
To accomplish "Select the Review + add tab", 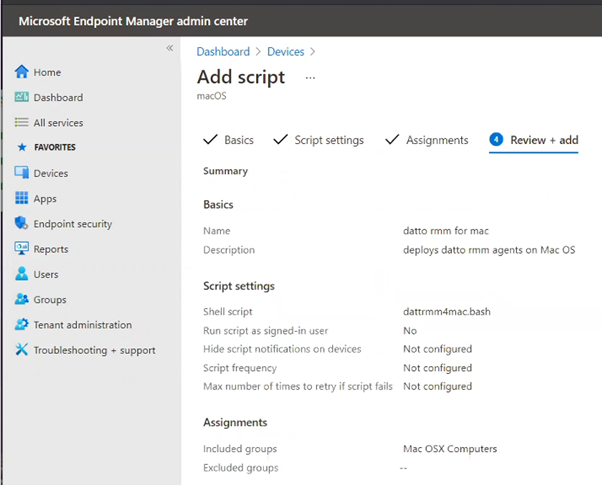I will click(534, 140).
